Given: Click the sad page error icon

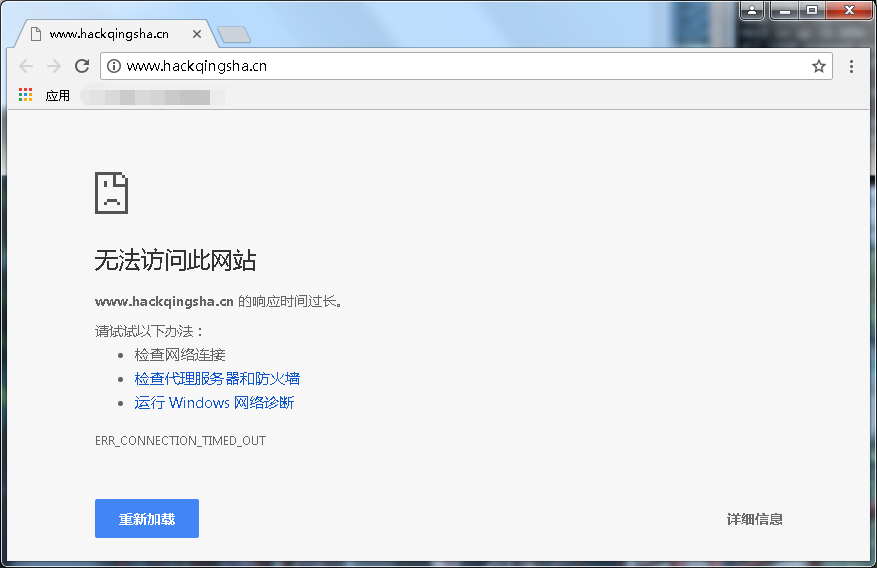Looking at the screenshot, I should [111, 193].
